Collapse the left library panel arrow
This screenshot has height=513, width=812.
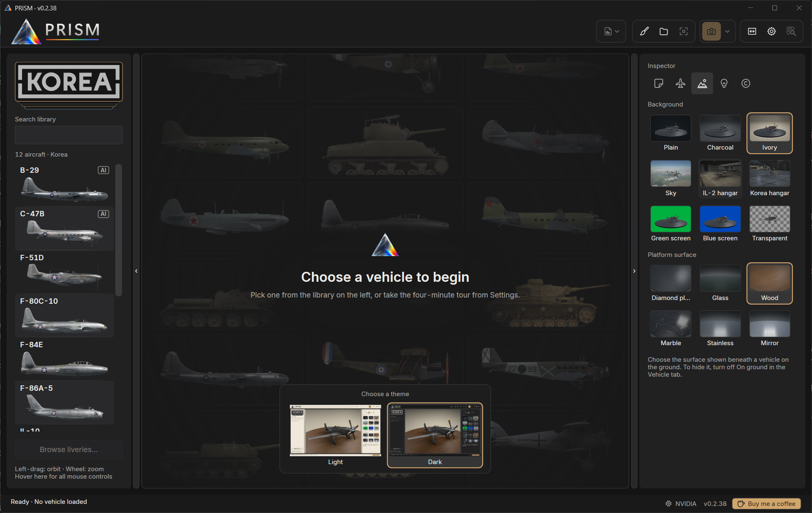136,271
